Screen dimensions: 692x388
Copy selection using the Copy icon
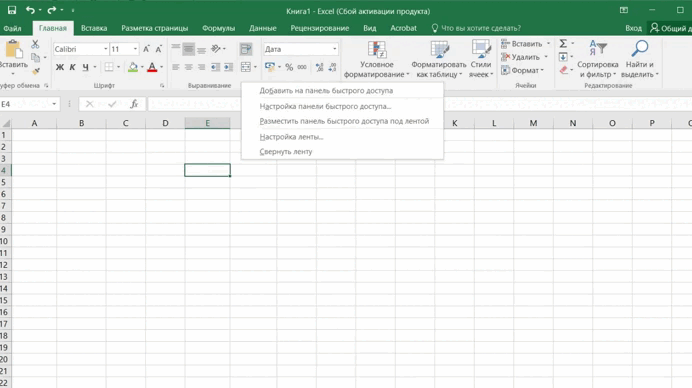[x=35, y=57]
